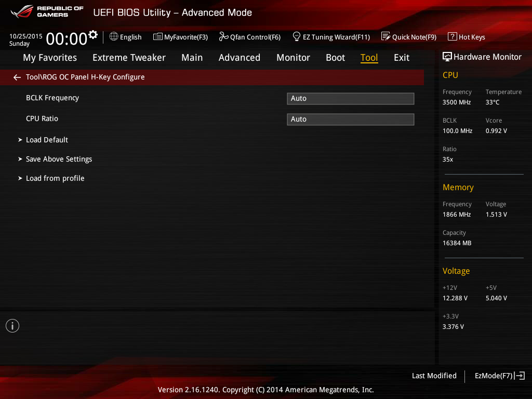Switch to EzMode(F7)
The height and width of the screenshot is (399, 532).
click(x=500, y=376)
